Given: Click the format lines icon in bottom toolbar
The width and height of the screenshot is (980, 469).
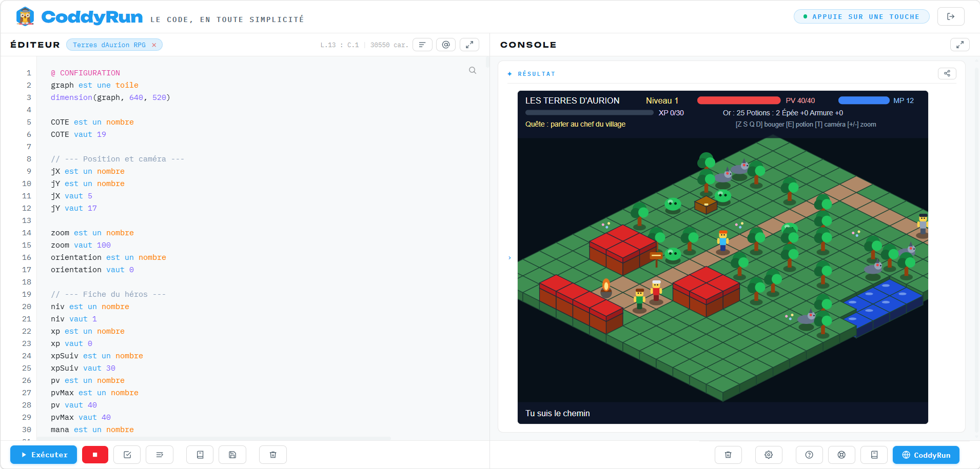Looking at the screenshot, I should coord(160,455).
